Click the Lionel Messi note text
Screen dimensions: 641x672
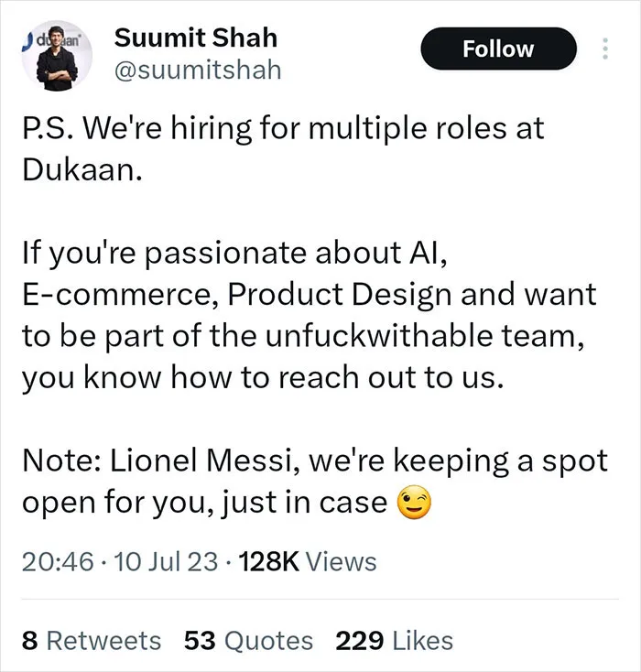point(315,482)
